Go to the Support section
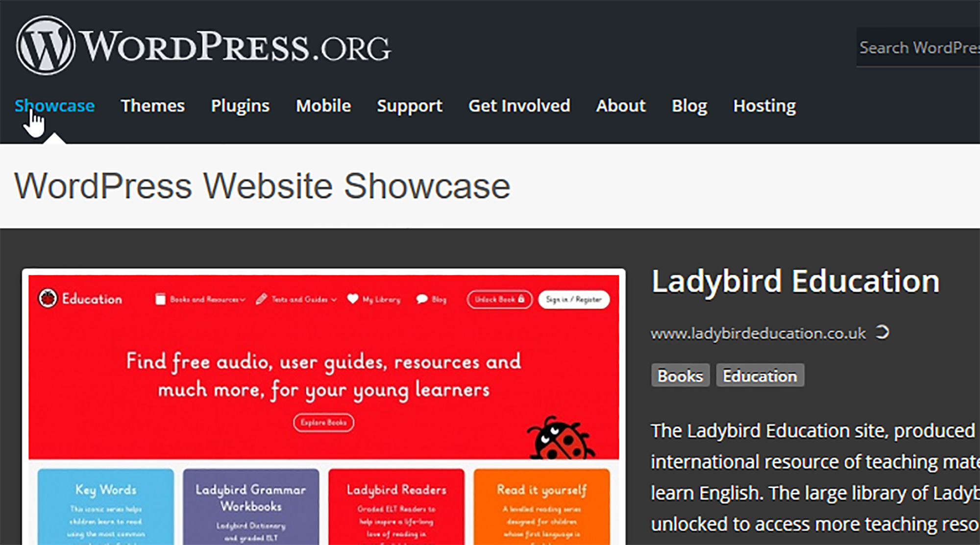Viewport: 980px width, 545px height. pos(410,106)
